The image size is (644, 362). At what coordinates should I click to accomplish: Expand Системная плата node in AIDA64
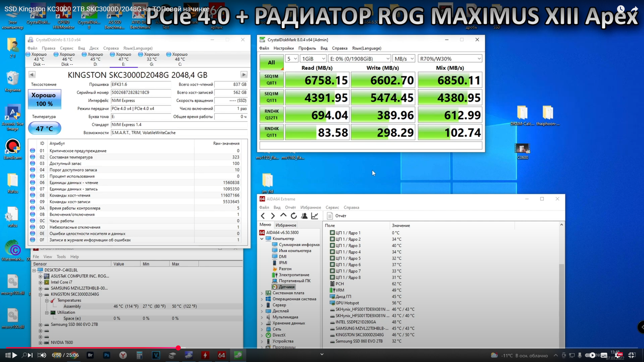(262, 293)
